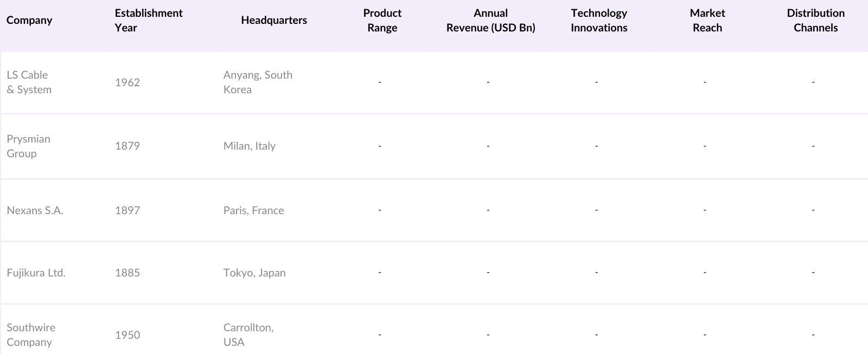Viewport: 868px width, 354px height.
Task: Click the Technology Innovations column header
Action: (599, 20)
